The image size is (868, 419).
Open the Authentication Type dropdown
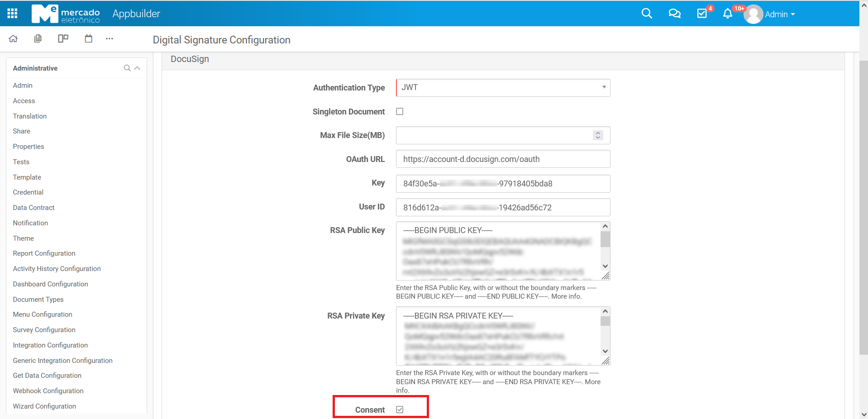tap(503, 88)
